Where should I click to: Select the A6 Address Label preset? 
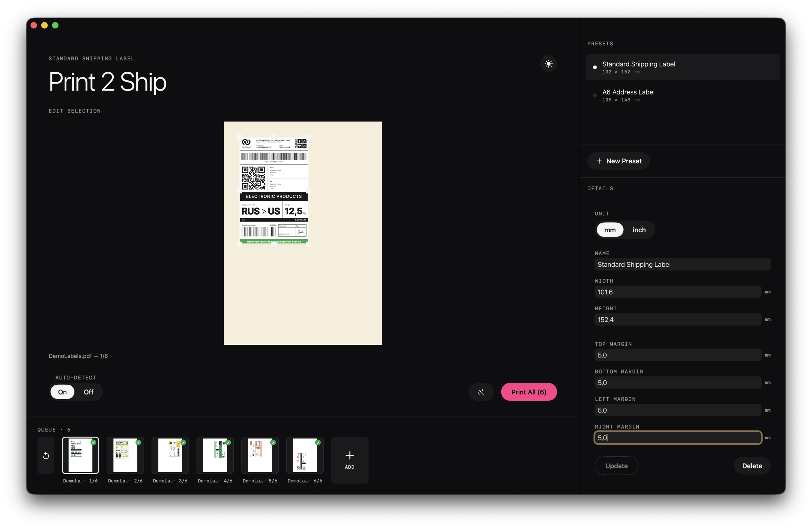(x=682, y=95)
